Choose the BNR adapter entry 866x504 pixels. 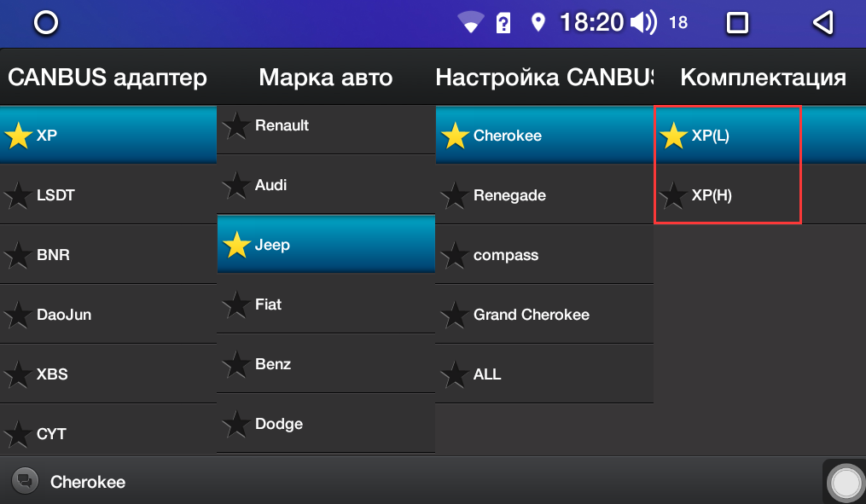click(108, 254)
